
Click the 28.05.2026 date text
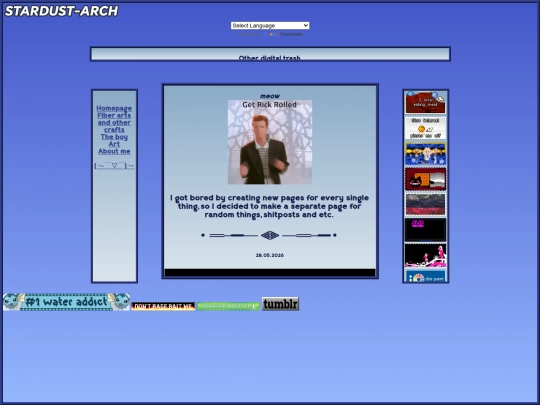coord(270,255)
